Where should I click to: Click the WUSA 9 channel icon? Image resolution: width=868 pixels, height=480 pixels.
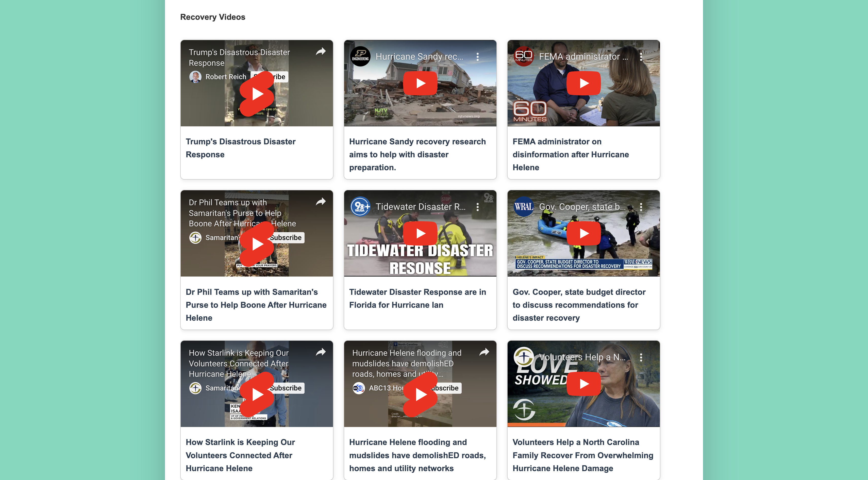(360, 207)
